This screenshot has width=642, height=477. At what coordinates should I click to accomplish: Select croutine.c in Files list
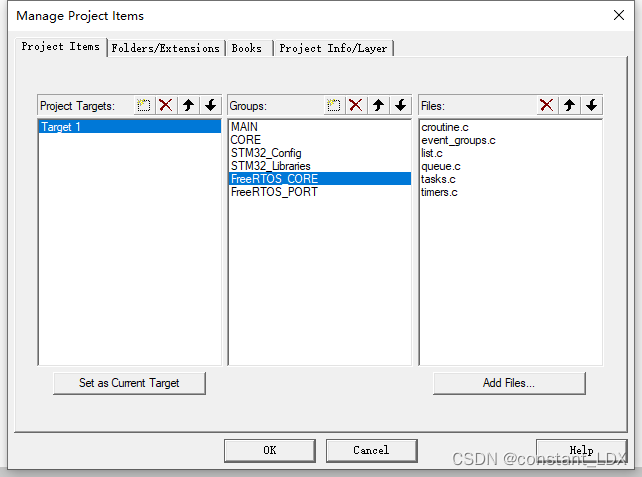click(x=510, y=127)
